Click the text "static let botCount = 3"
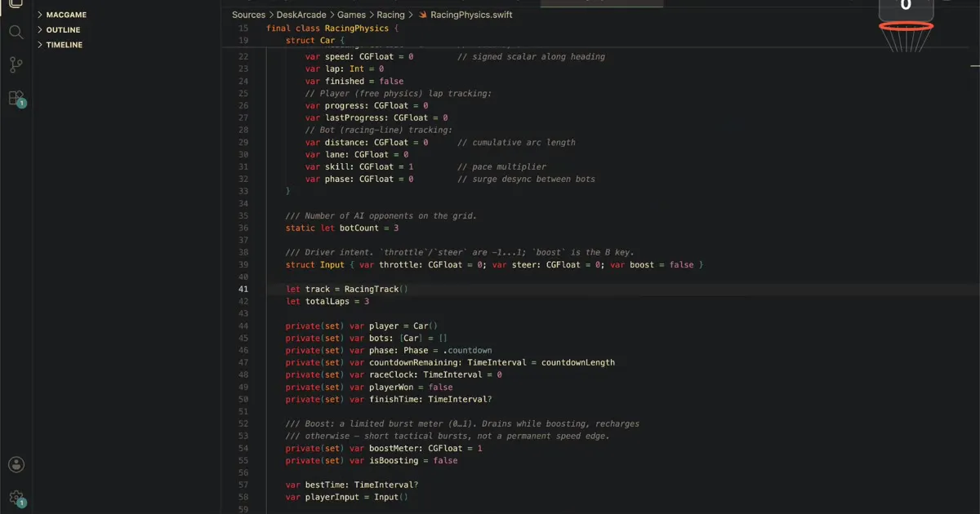This screenshot has height=514, width=980. tap(342, 228)
